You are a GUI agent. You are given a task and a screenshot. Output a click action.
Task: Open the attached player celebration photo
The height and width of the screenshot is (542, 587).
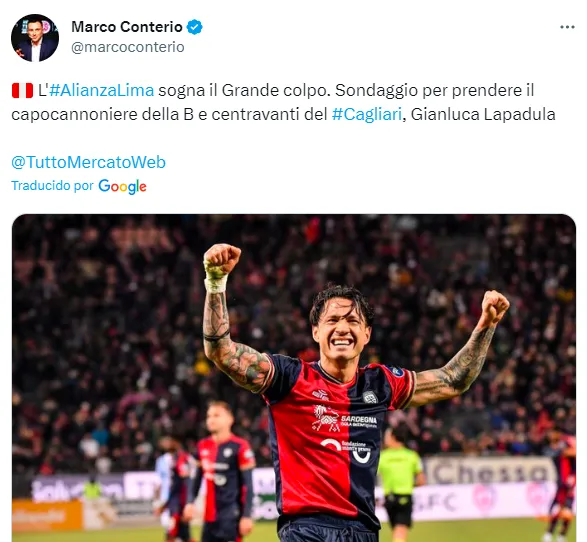(x=294, y=378)
